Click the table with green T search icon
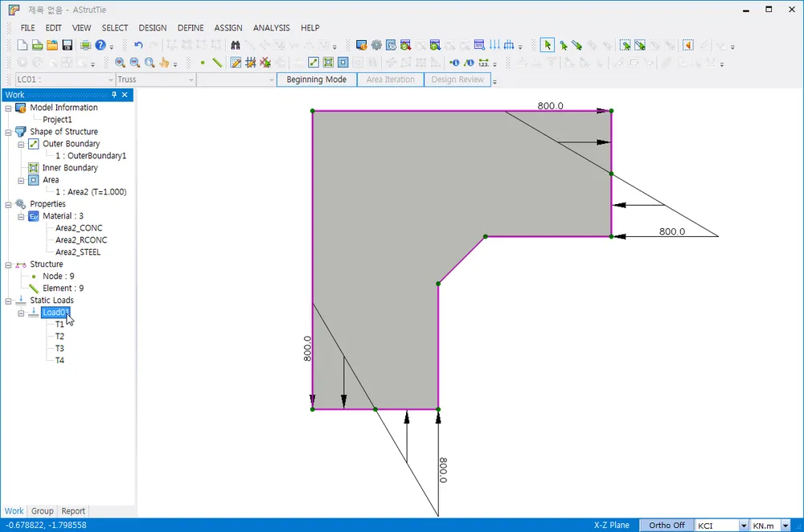Image resolution: width=804 pixels, height=532 pixels. click(x=435, y=45)
